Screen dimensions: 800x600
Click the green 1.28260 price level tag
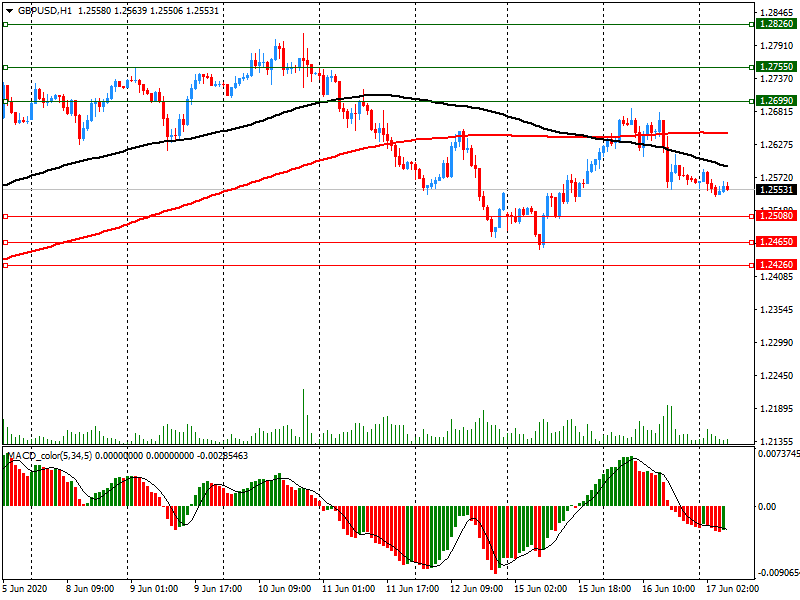[x=776, y=24]
